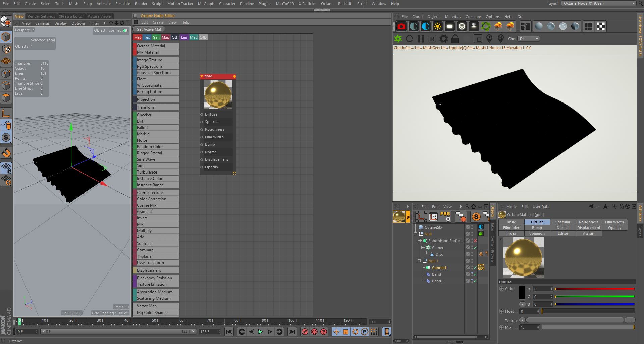Screen dimensions: 644x344
Task: Click the Octane logo send-scene icon
Action: (x=398, y=39)
